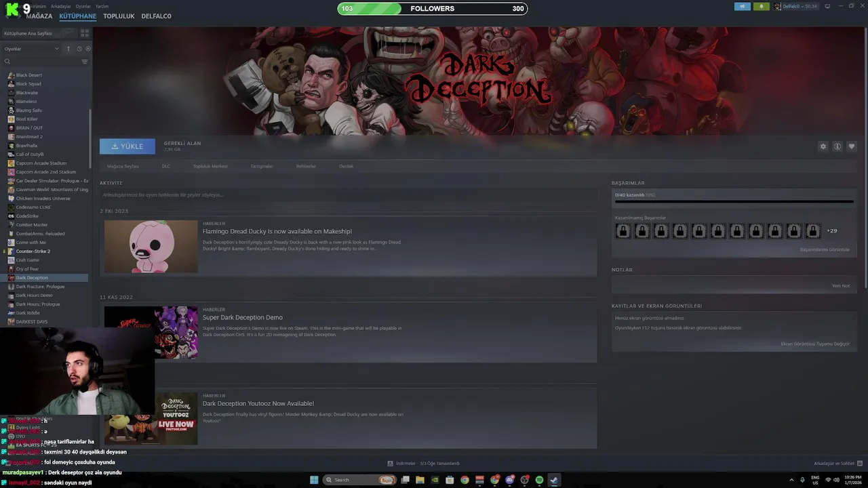Open the Tartışmalar link
868x488 pixels.
click(262, 166)
